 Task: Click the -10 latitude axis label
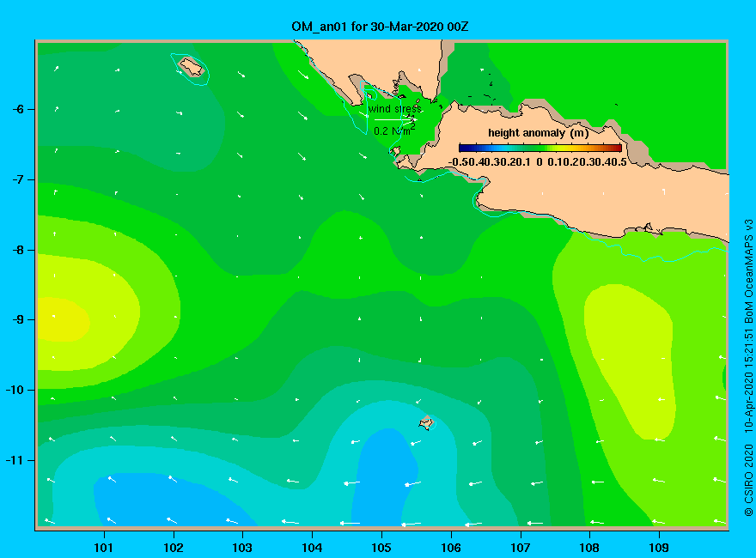[x=15, y=390]
